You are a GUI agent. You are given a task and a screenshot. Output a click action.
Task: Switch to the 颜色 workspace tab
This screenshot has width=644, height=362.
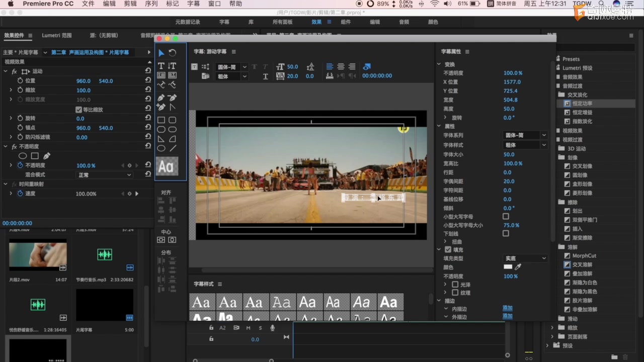pos(433,22)
